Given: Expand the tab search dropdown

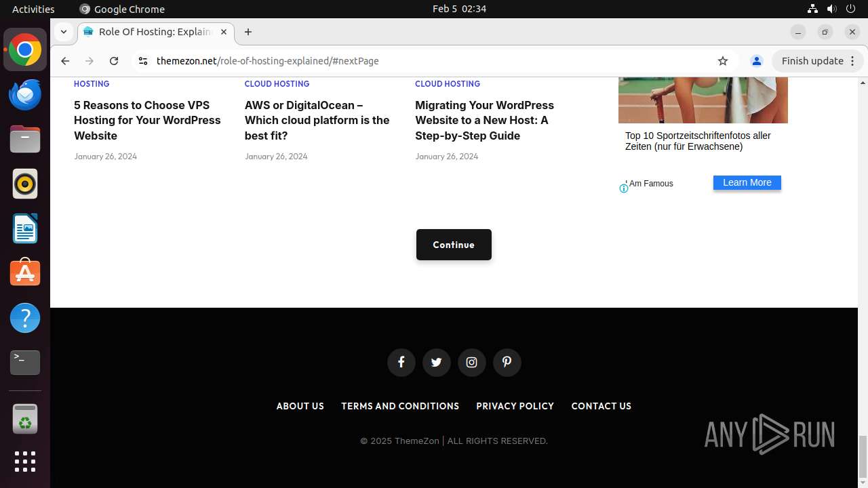Looking at the screenshot, I should click(x=63, y=32).
